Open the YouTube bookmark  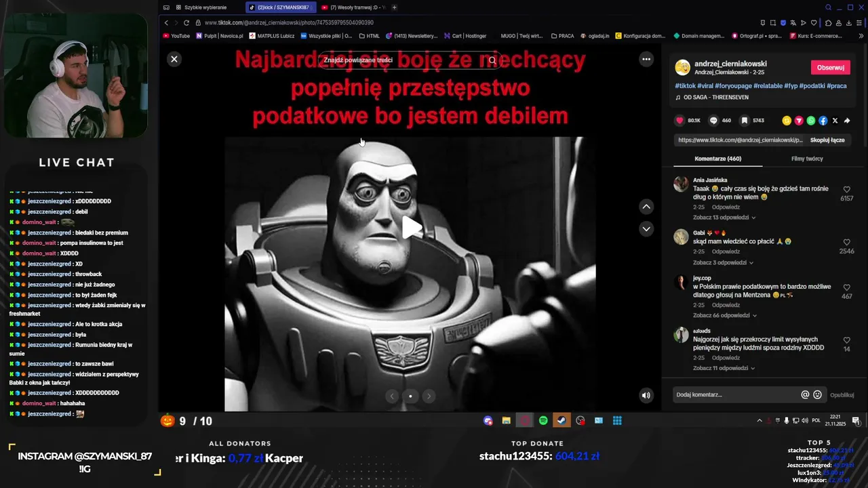pyautogui.click(x=176, y=36)
